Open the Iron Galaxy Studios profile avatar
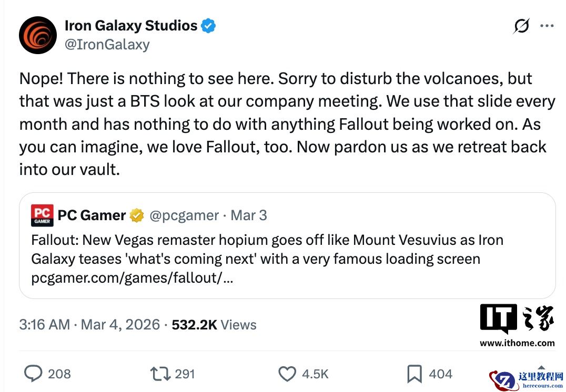 38,35
